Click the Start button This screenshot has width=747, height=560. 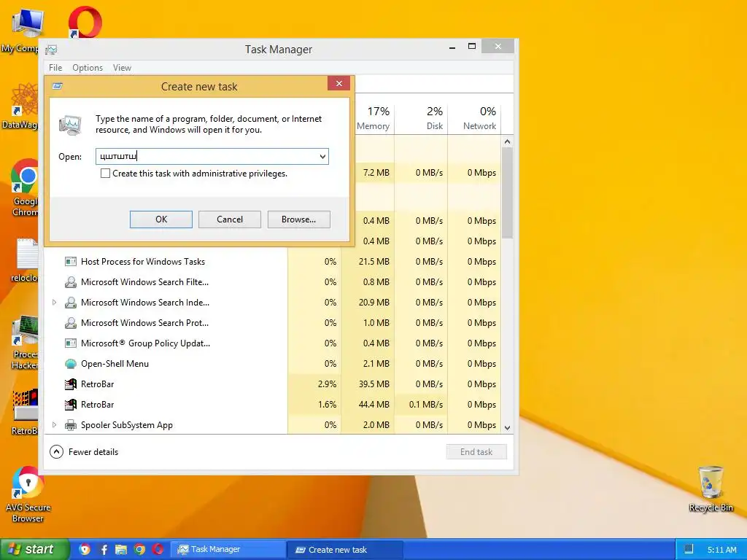point(34,550)
